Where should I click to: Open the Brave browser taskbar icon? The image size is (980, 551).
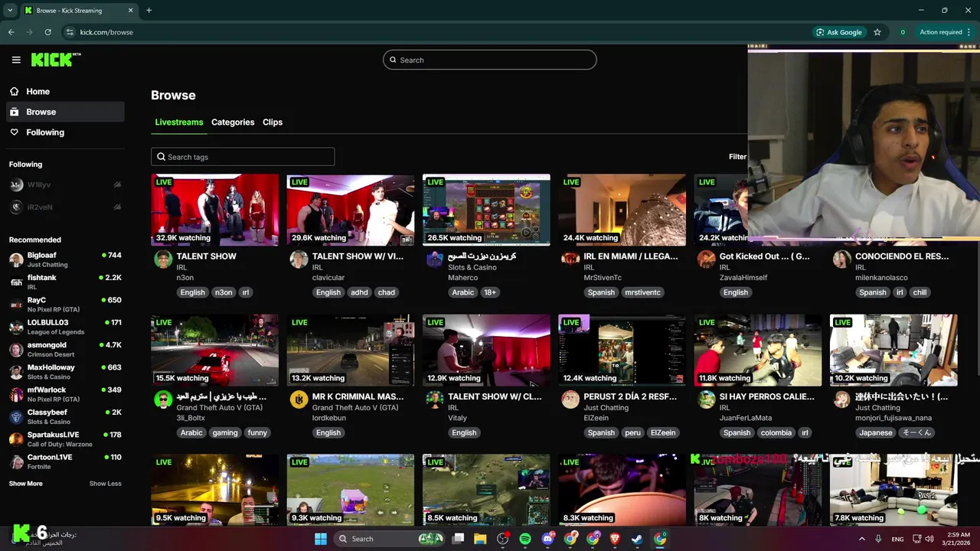pyautogui.click(x=615, y=539)
